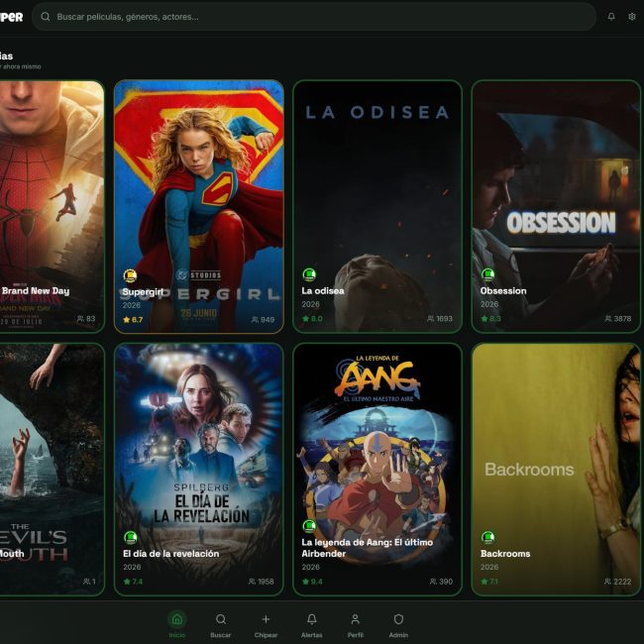The image size is (644, 644).
Task: Click green badge icon on La leyenda de Aang card
Action: pos(309,526)
